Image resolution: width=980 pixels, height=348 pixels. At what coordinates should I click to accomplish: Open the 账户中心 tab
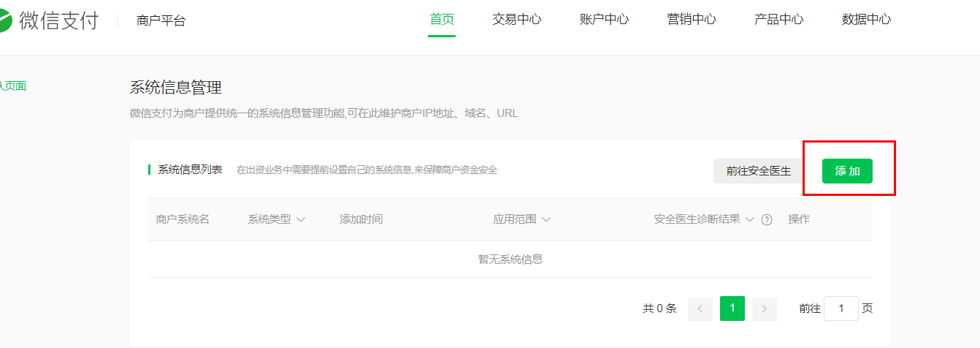[x=604, y=20]
